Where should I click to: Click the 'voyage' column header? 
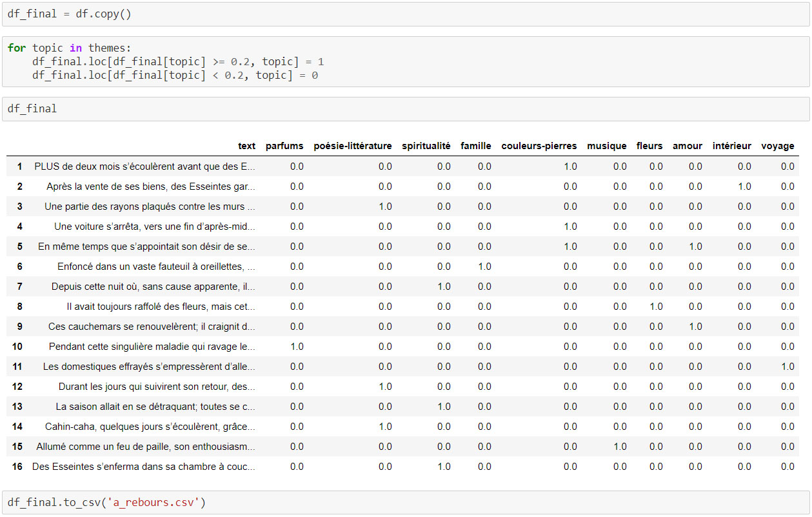[778, 146]
